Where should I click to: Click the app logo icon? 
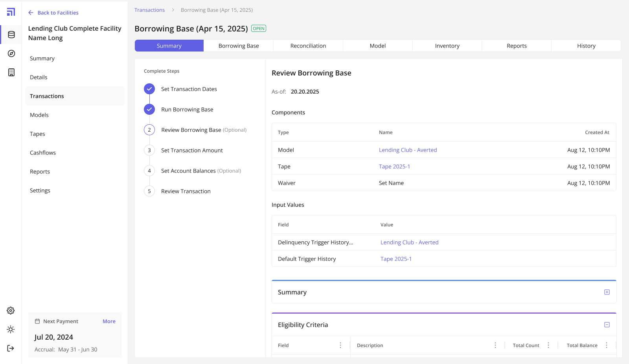click(x=11, y=12)
